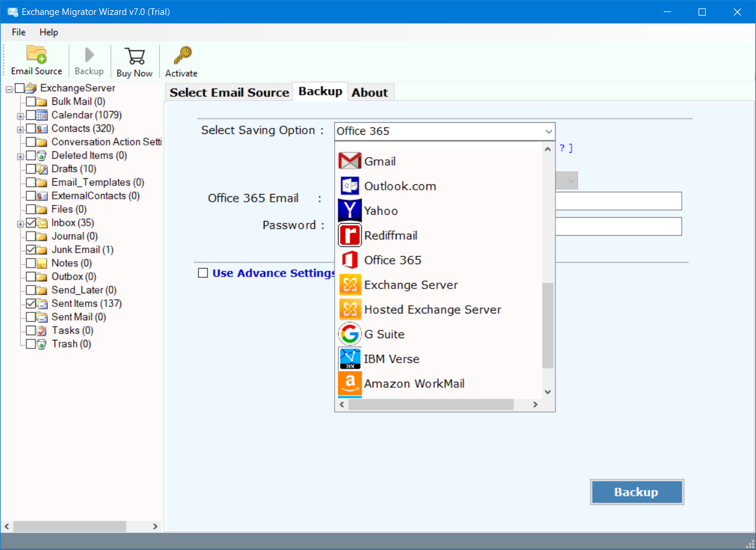This screenshot has width=756, height=550.
Task: Choose the Yahoo saving option icon
Action: [x=350, y=211]
